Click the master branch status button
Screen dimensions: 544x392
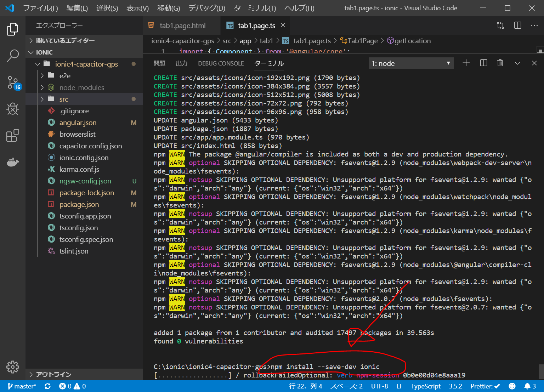click(22, 386)
